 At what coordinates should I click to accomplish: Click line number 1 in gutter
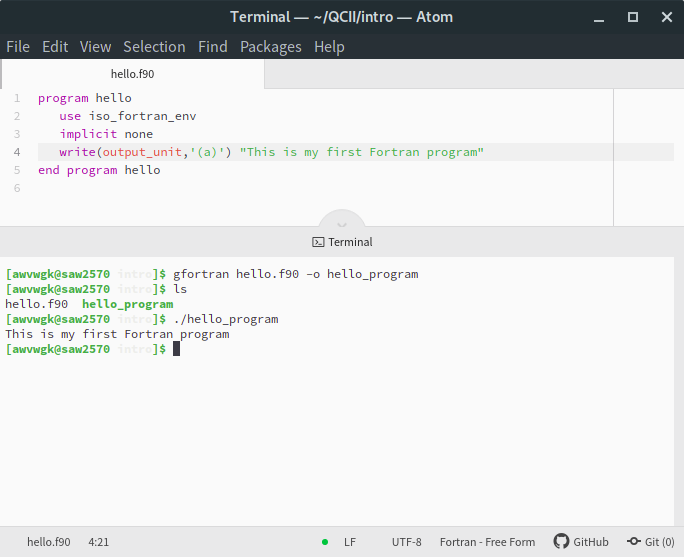point(17,98)
